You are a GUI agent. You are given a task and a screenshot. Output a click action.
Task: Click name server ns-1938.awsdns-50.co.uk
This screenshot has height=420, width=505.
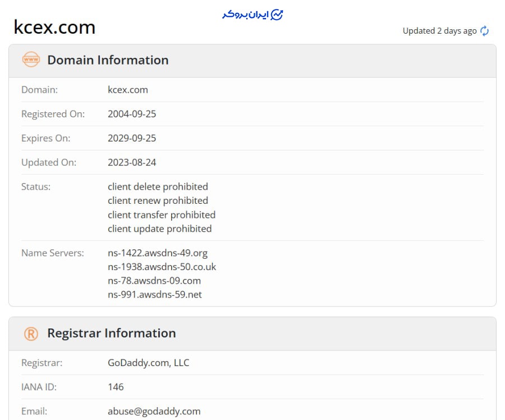point(162,267)
